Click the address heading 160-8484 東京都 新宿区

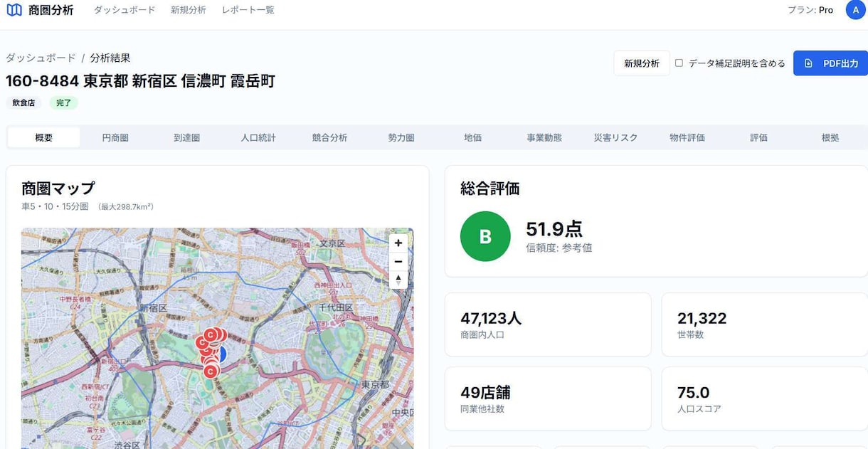coord(140,80)
